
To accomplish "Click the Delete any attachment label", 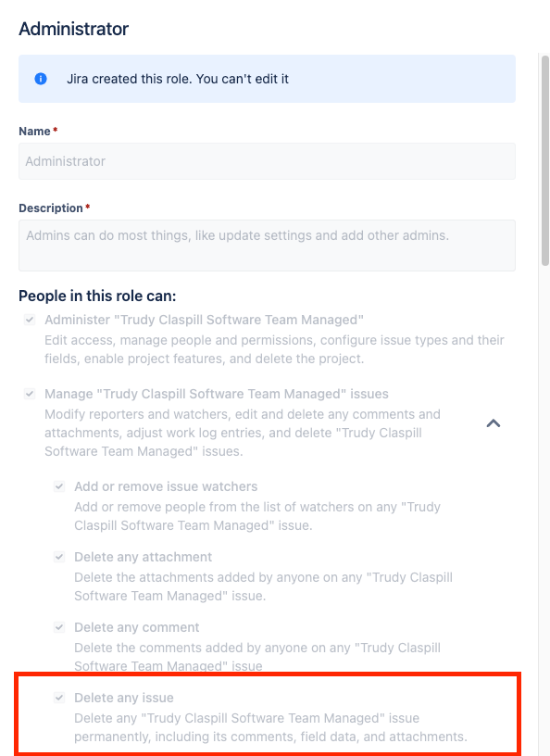I will pos(144,557).
